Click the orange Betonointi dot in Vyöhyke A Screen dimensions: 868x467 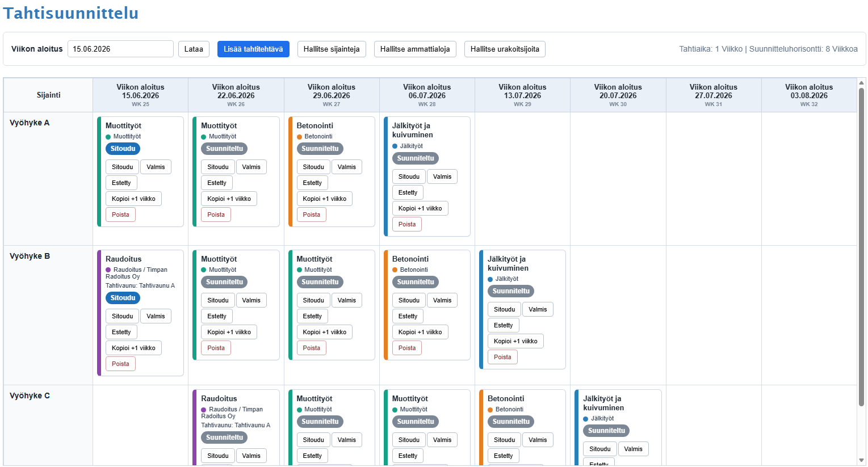(299, 137)
